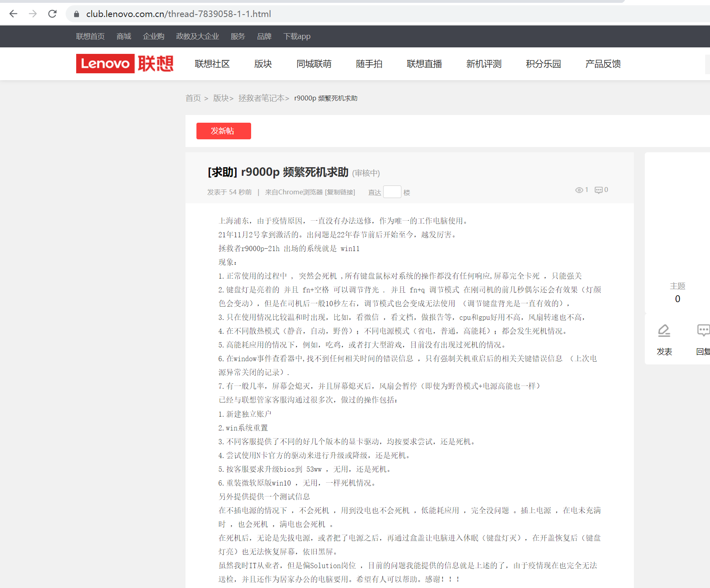The image size is (710, 588).
Task: Click the padlock site security icon
Action: pos(76,14)
